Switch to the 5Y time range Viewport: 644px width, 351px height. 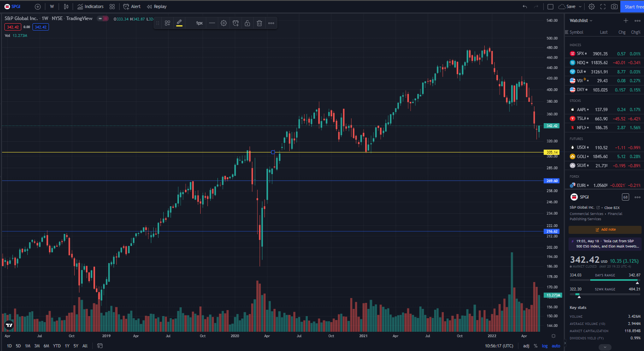(76, 346)
